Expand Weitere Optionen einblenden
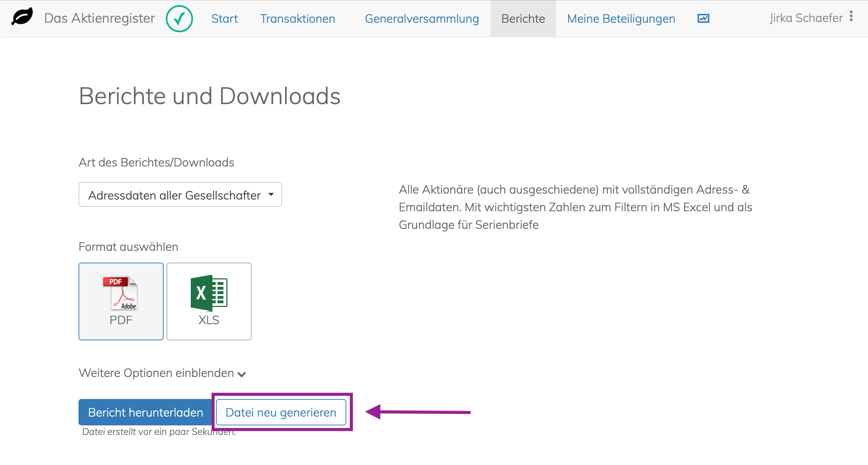This screenshot has width=868, height=465. tap(162, 373)
